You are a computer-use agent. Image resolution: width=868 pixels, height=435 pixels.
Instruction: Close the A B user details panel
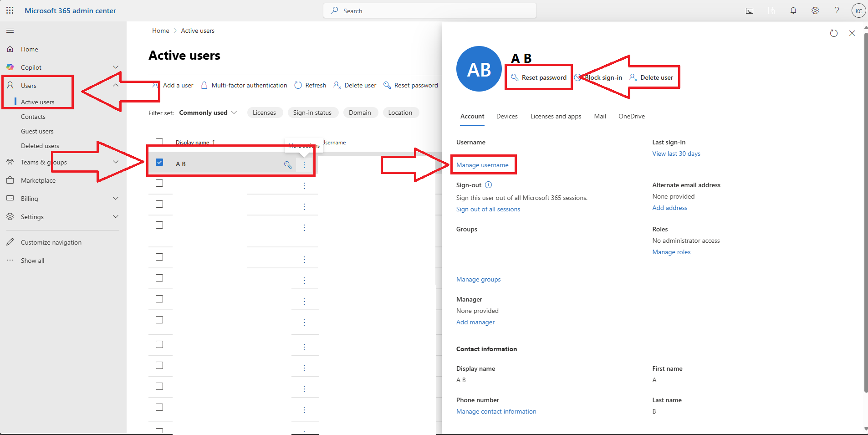point(852,33)
